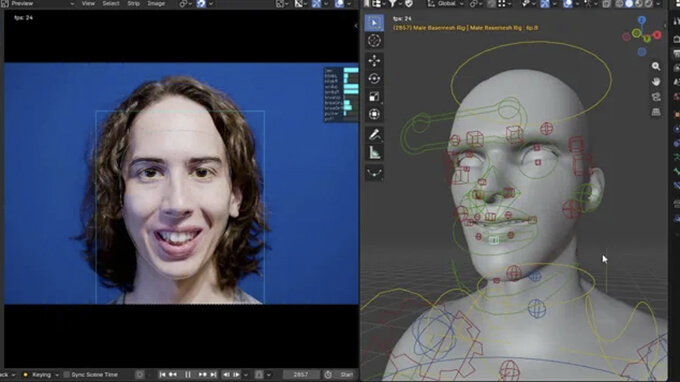Enable Sync Scene Time checkbox
This screenshot has height=382, width=680.
(x=66, y=375)
